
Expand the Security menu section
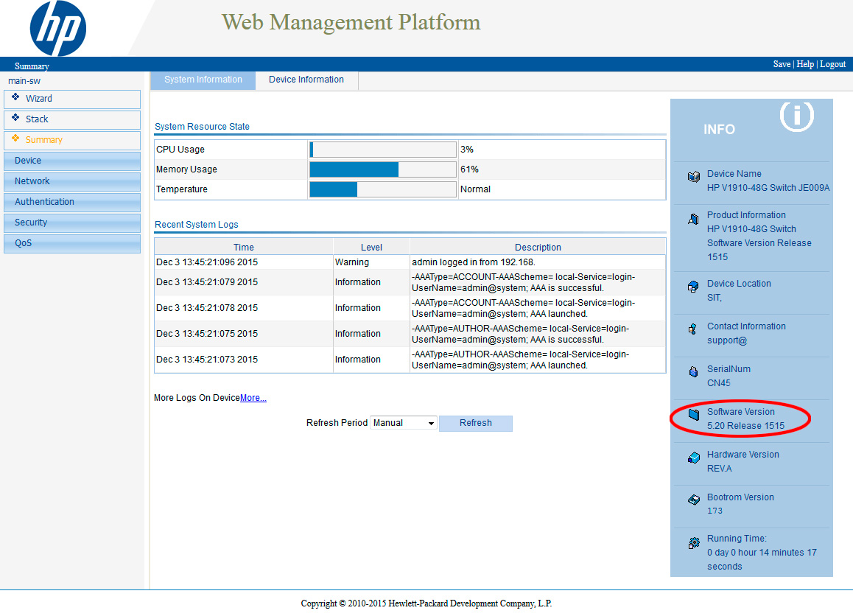(x=71, y=223)
